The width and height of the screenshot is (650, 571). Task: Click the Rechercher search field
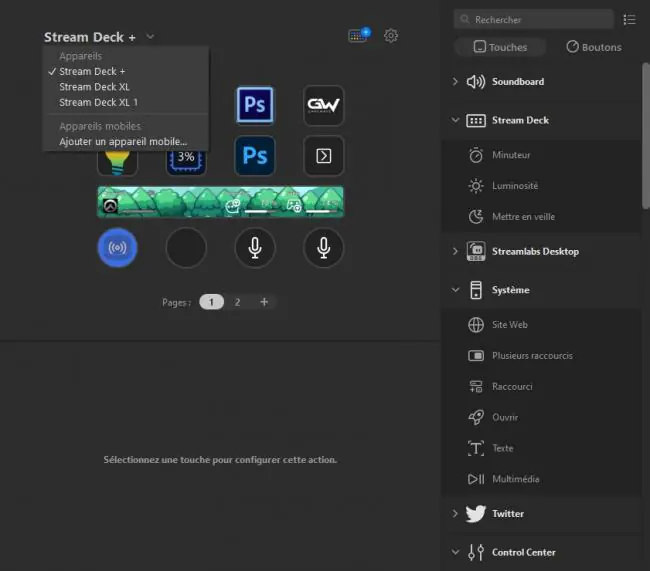point(534,19)
